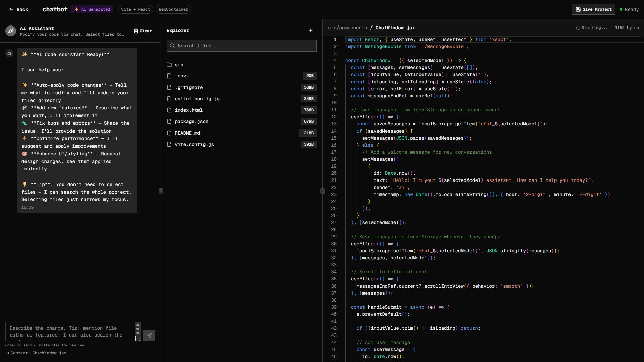This screenshot has width=644, height=362.
Task: Click the WebContainer tag
Action: 173,9
